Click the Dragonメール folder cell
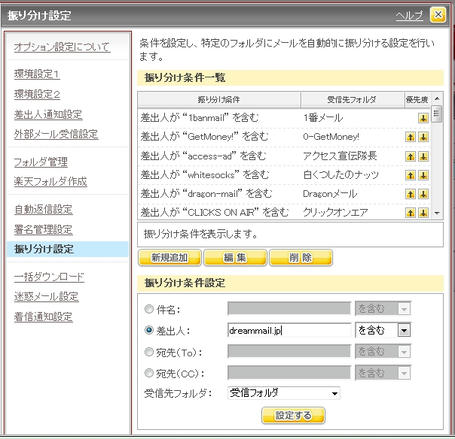 330,194
